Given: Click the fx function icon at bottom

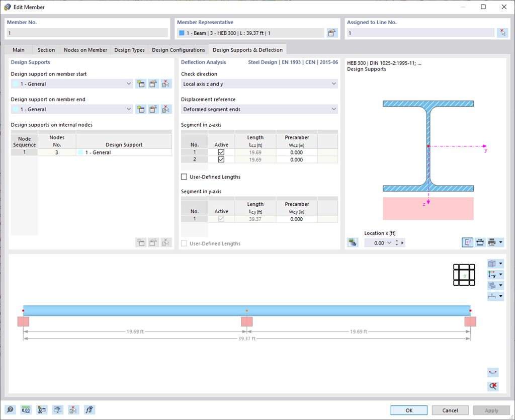Looking at the screenshot, I should [89, 409].
